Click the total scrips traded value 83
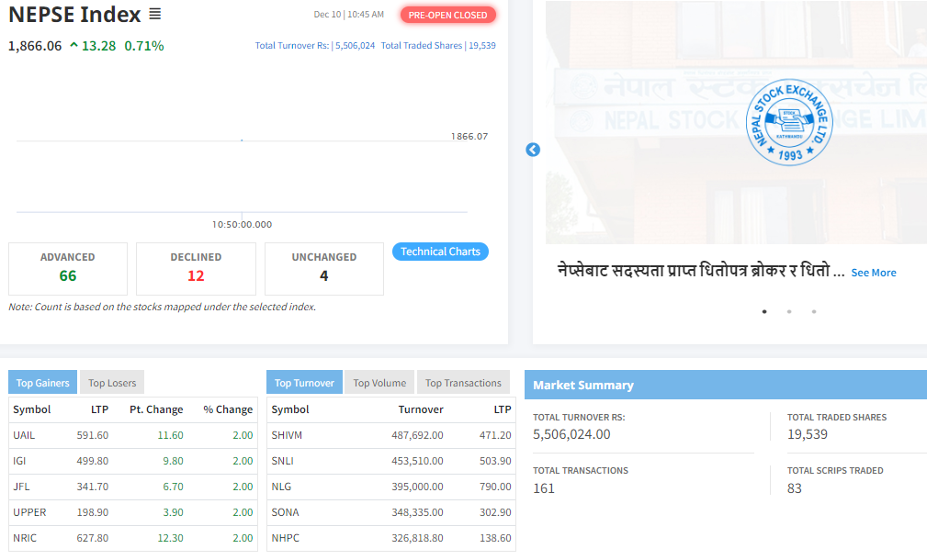The width and height of the screenshot is (927, 560). pos(795,488)
